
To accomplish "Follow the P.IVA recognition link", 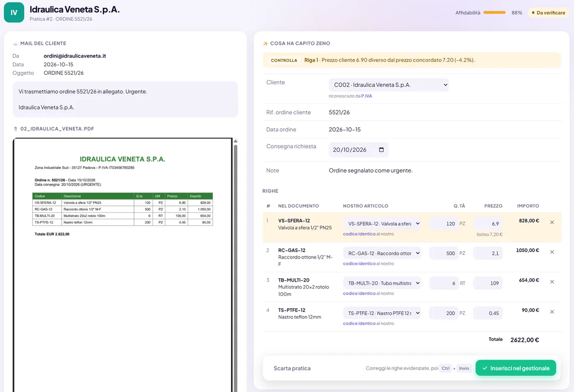I will (x=366, y=96).
